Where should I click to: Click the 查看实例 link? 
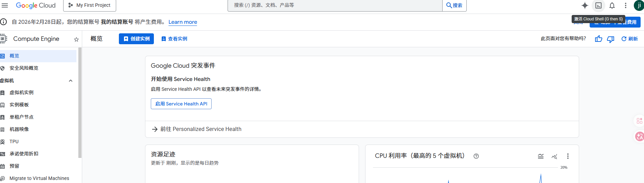point(174,39)
